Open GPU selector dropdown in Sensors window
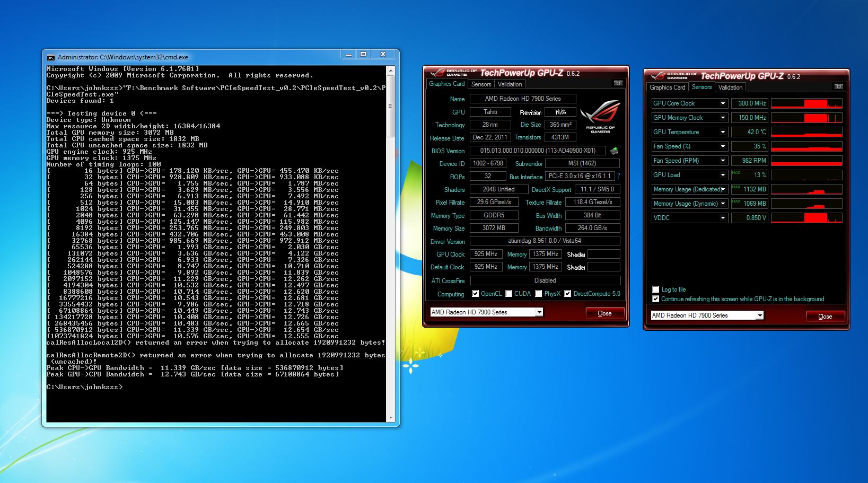868x483 pixels. click(760, 315)
